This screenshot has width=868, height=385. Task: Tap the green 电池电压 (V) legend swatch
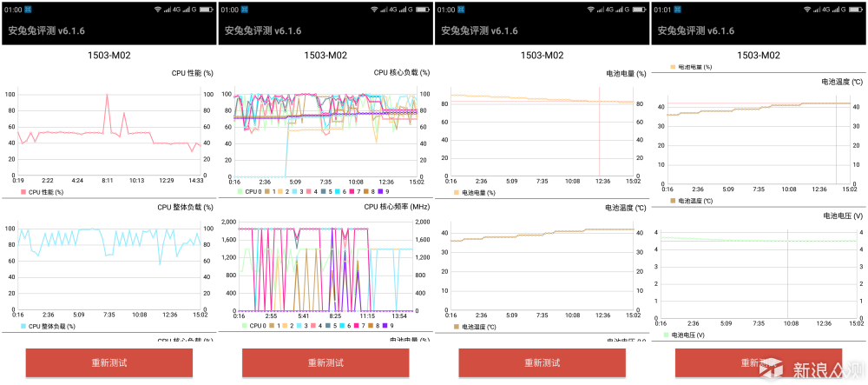click(666, 335)
